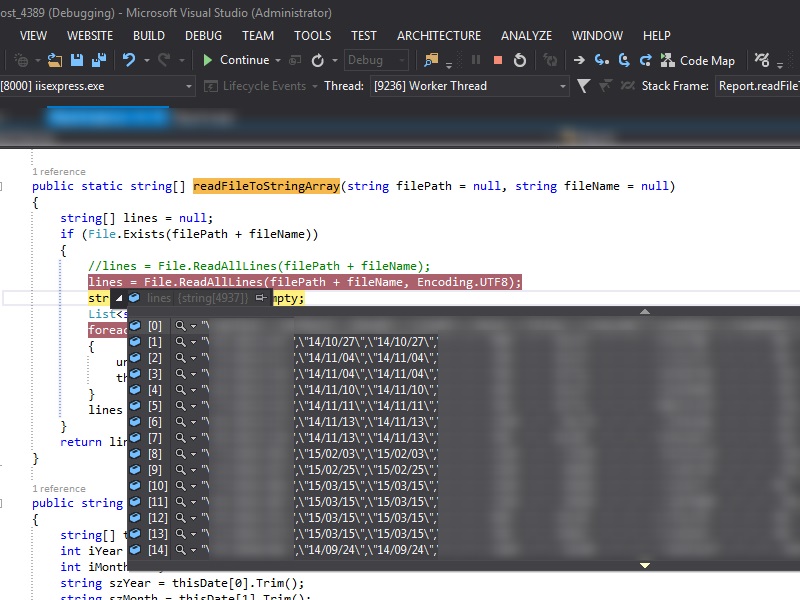800x600 pixels.
Task: Open the BUILD menu
Action: click(x=148, y=36)
